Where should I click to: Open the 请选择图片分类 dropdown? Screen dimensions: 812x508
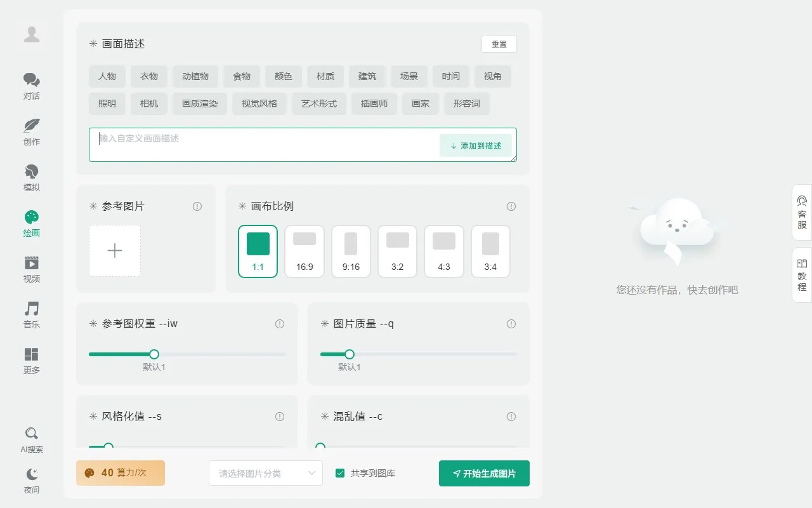(x=266, y=473)
